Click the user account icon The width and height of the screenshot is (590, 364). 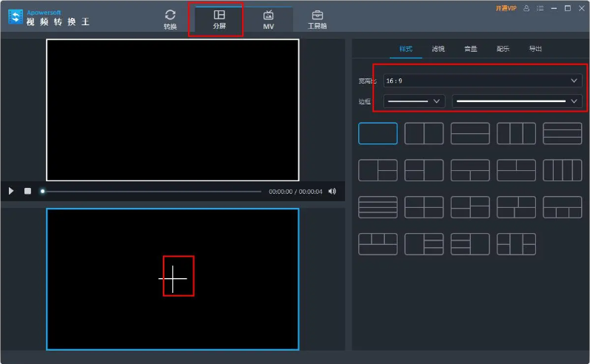pyautogui.click(x=526, y=8)
